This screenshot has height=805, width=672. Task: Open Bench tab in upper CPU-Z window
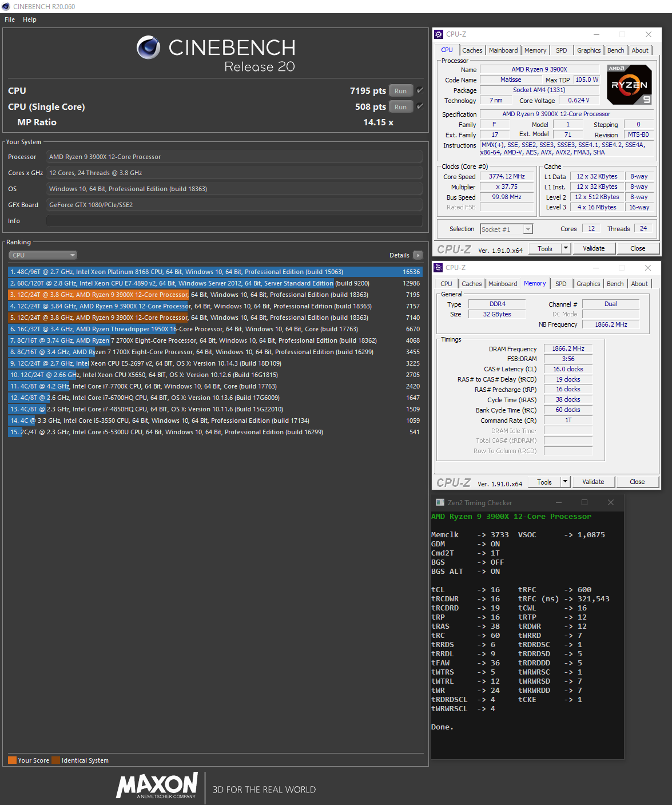(616, 50)
